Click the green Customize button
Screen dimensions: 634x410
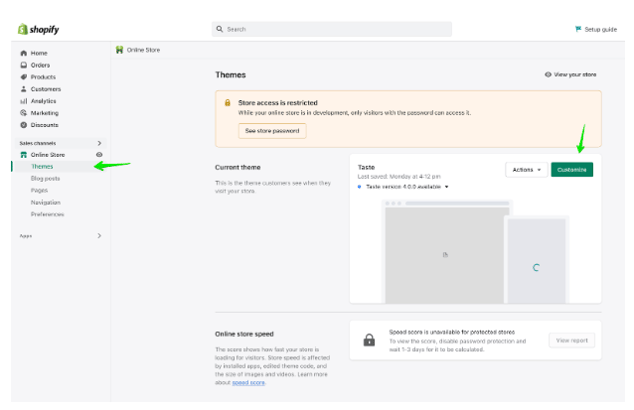572,170
